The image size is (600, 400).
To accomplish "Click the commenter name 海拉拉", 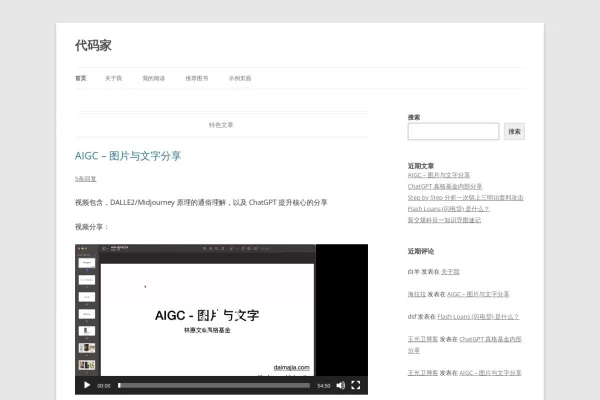I will 417,294.
